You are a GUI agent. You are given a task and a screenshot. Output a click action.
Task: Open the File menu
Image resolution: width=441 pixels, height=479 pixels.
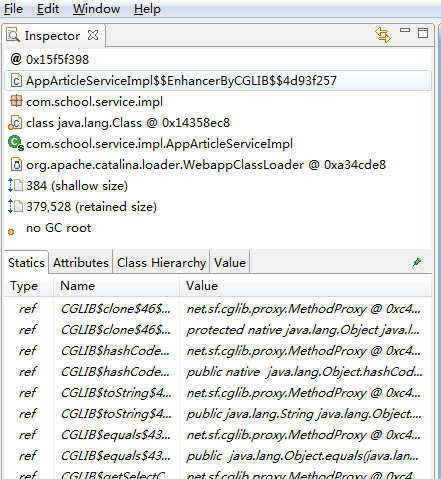13,9
